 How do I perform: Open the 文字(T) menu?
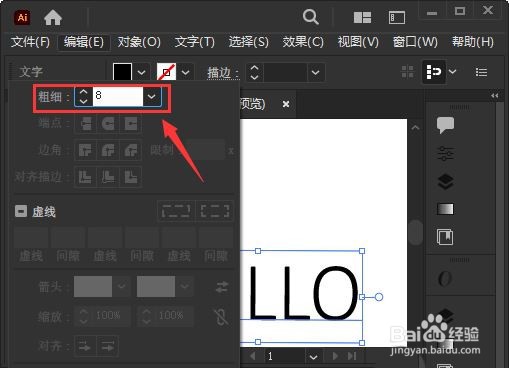[195, 42]
